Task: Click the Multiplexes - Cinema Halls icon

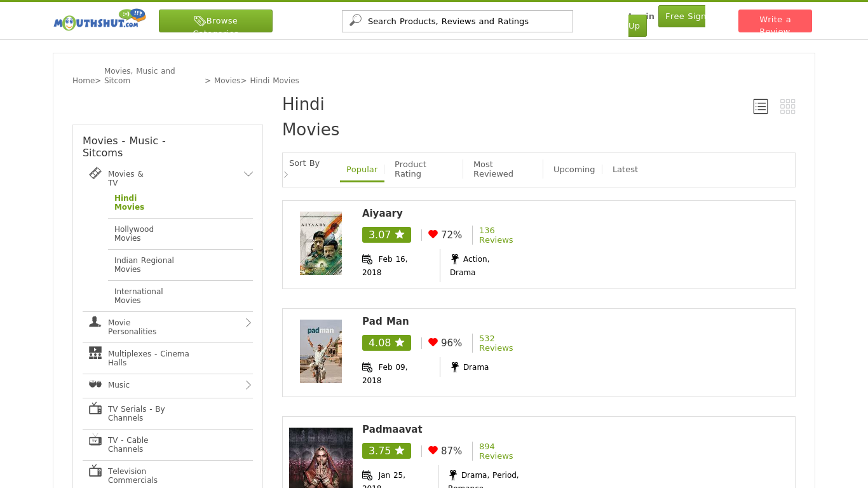Action: [x=95, y=353]
